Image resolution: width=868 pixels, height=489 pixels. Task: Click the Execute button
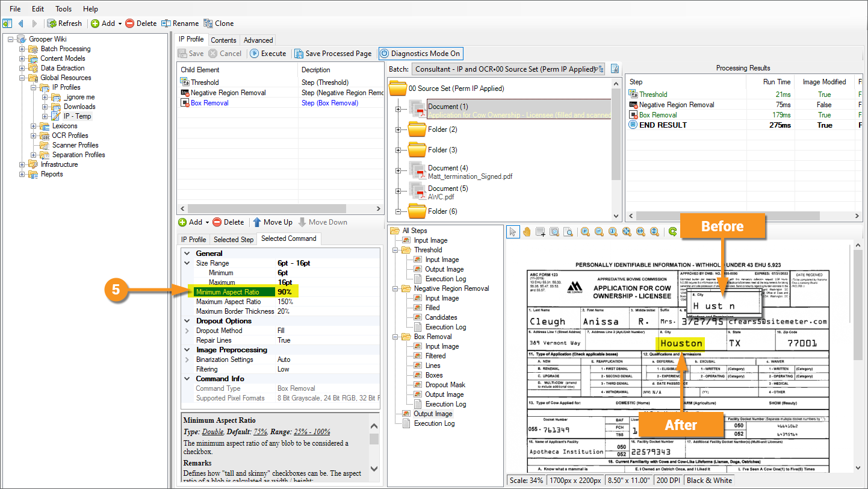point(268,54)
